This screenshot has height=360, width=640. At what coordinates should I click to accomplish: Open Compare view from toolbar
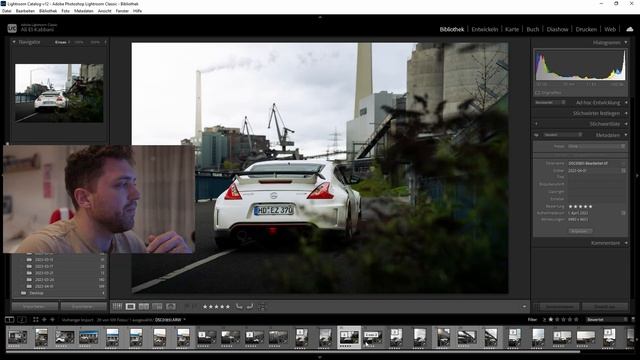click(x=144, y=307)
